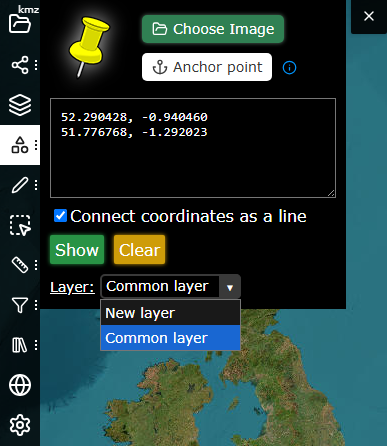Choose New layer option

point(170,313)
